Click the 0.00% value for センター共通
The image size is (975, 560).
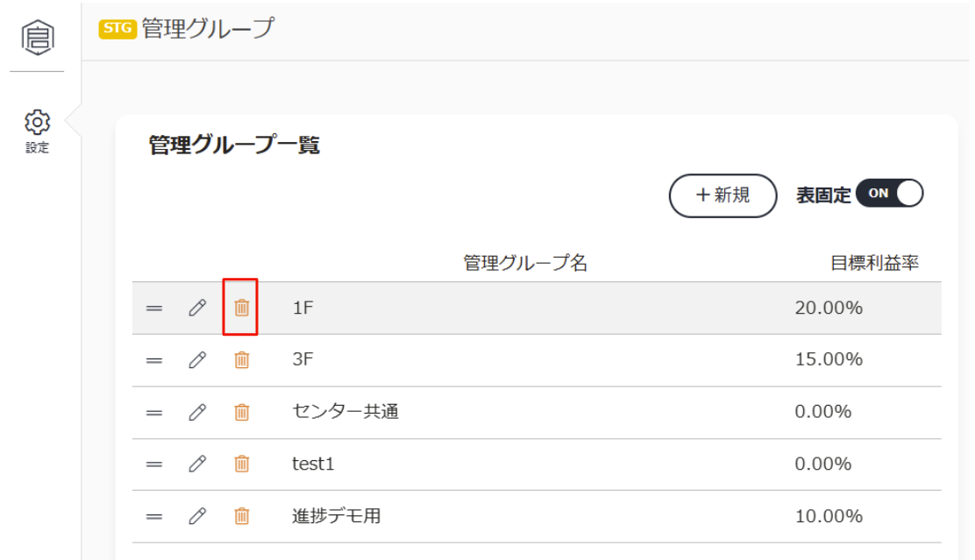pyautogui.click(x=823, y=411)
